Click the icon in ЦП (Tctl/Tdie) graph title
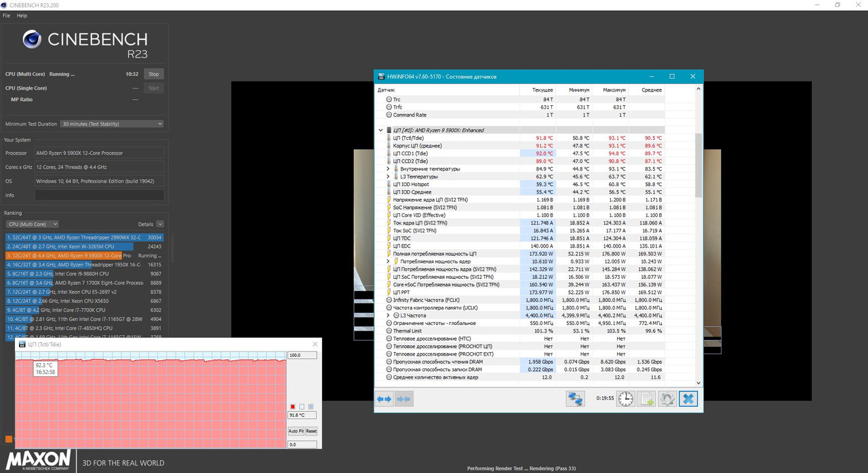Image resolution: width=868 pixels, height=473 pixels. pyautogui.click(x=22, y=344)
